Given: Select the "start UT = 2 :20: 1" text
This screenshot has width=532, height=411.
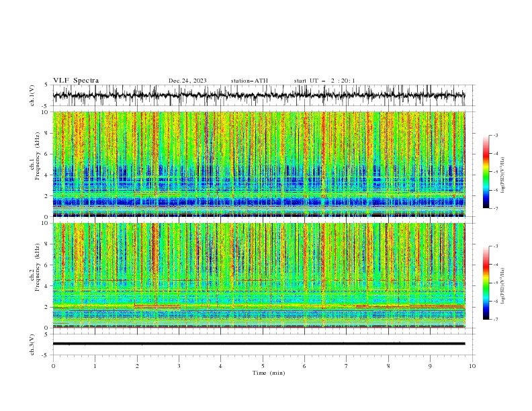Looking at the screenshot, I should tap(324, 81).
